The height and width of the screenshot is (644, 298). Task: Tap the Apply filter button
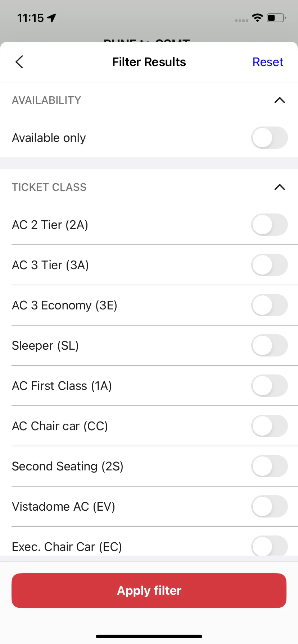click(149, 590)
